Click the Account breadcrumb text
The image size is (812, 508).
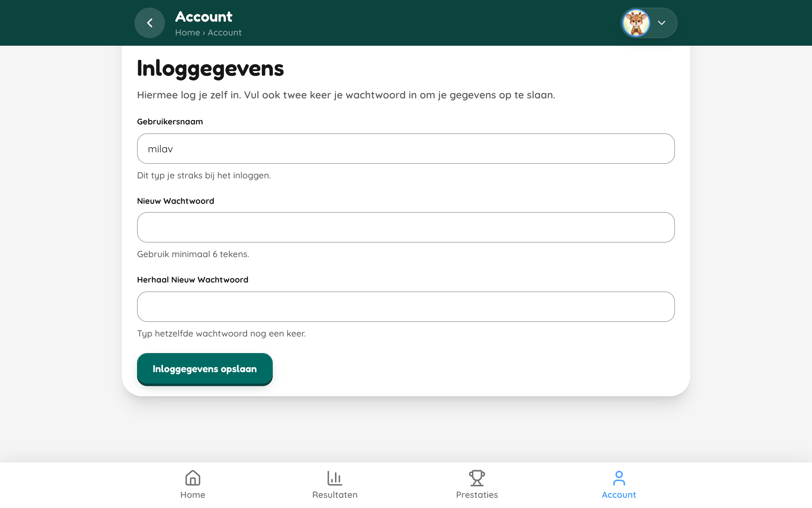(225, 33)
